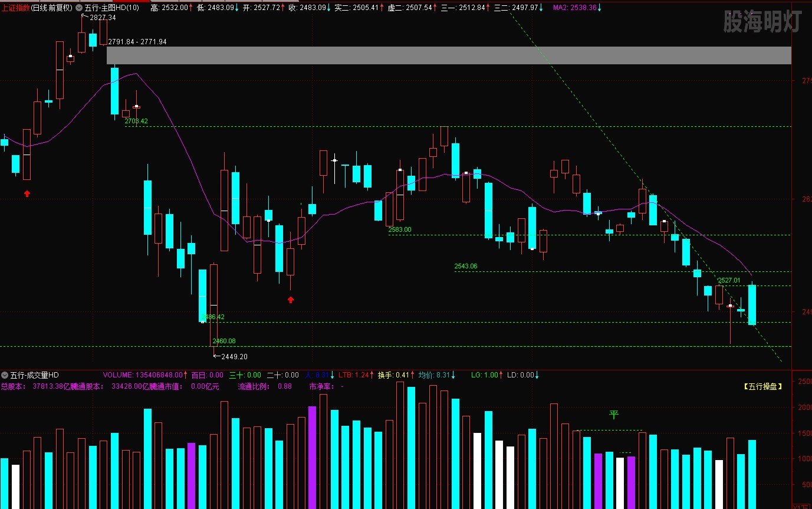Click the 虚二: 2507.54 readout
812x509 pixels.
(412, 8)
